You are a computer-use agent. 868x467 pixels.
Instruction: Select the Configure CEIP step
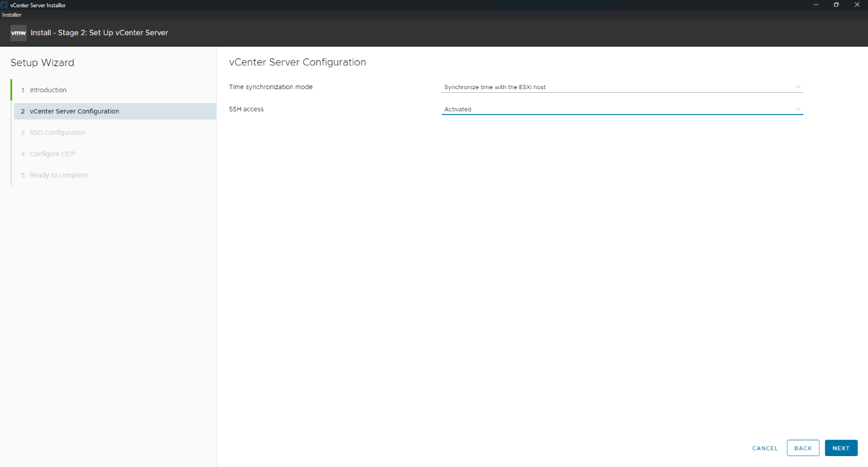click(53, 153)
